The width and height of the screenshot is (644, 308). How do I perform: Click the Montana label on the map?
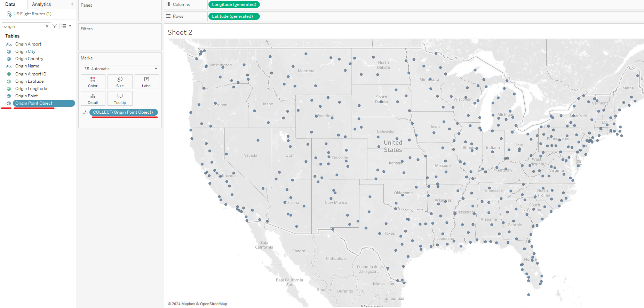(x=306, y=71)
